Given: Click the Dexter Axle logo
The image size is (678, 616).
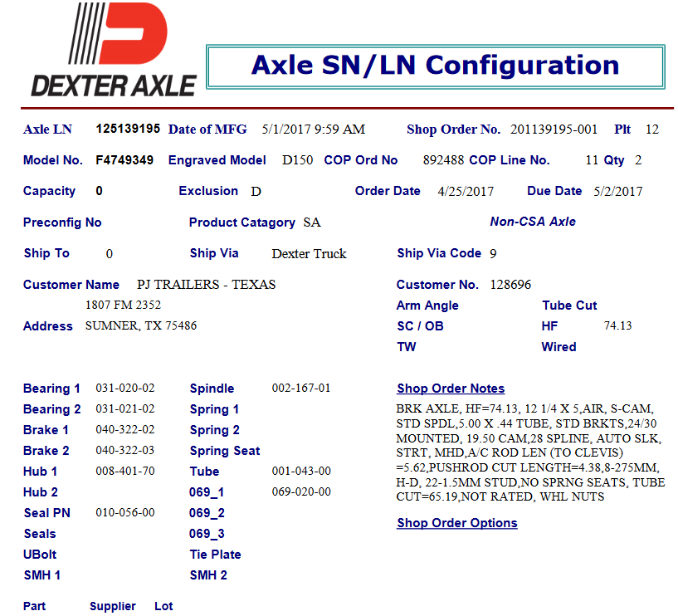Looking at the screenshot, I should pos(114,51).
